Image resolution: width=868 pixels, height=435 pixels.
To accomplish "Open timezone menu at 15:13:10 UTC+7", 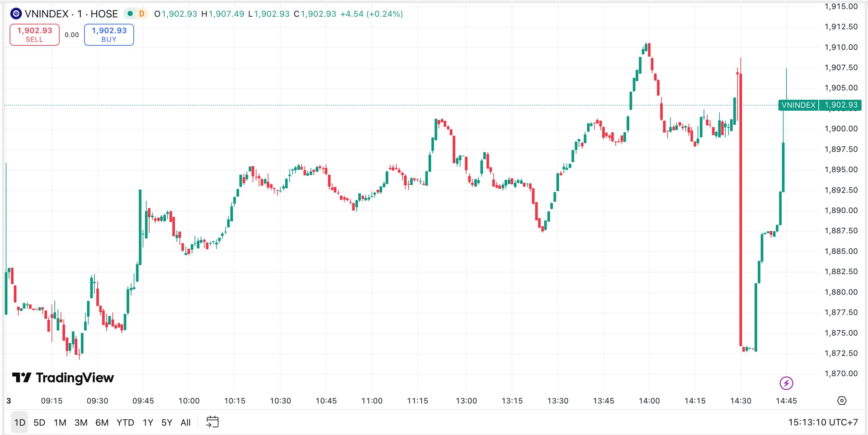I will (x=822, y=422).
